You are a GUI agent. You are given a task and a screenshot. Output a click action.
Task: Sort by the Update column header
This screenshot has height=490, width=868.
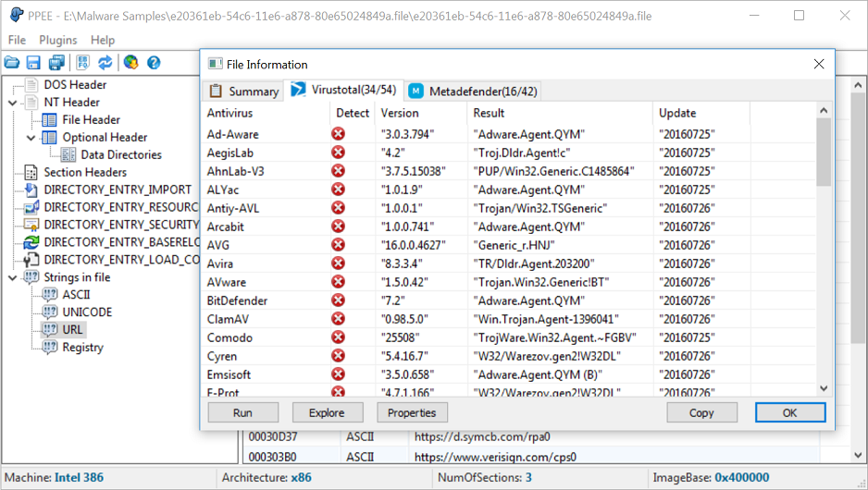pyautogui.click(x=701, y=113)
